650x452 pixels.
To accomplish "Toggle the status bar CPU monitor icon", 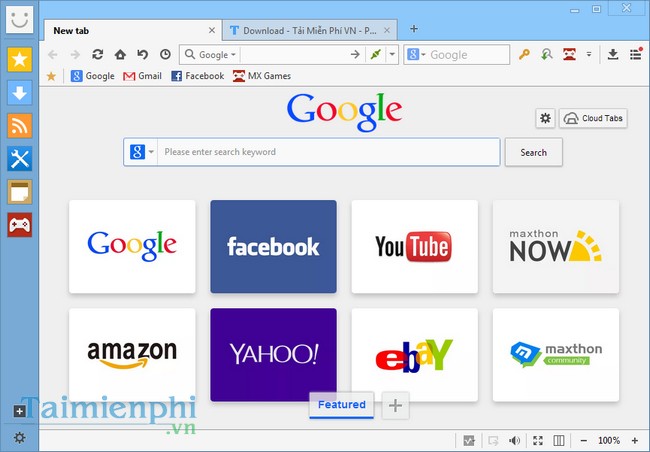I will (469, 440).
